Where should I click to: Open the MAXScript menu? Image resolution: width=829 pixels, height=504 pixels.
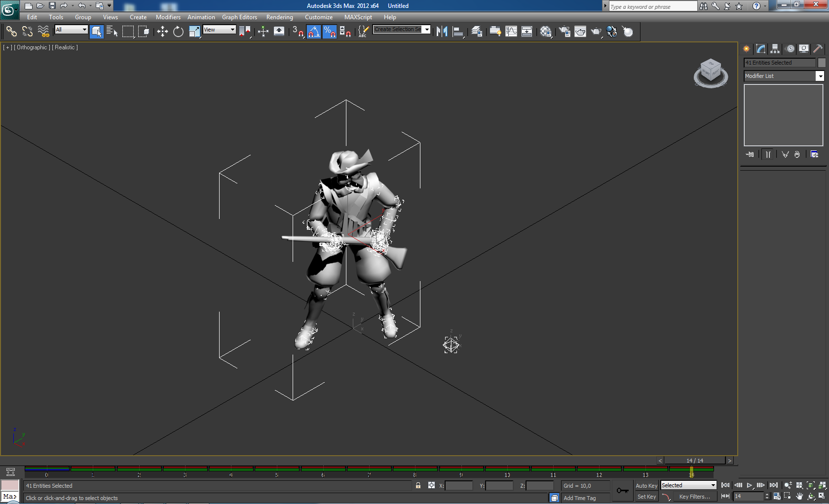coord(358,17)
